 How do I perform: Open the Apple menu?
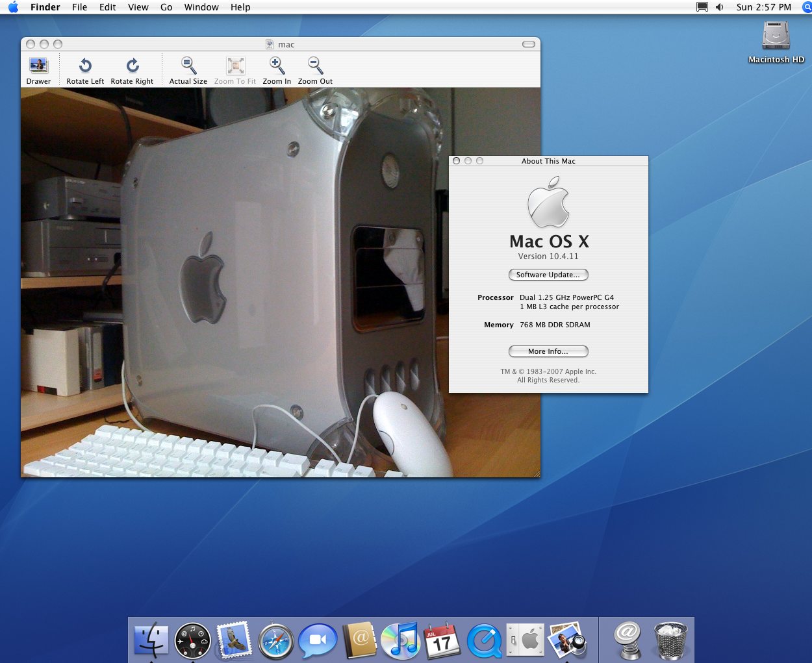(13, 7)
